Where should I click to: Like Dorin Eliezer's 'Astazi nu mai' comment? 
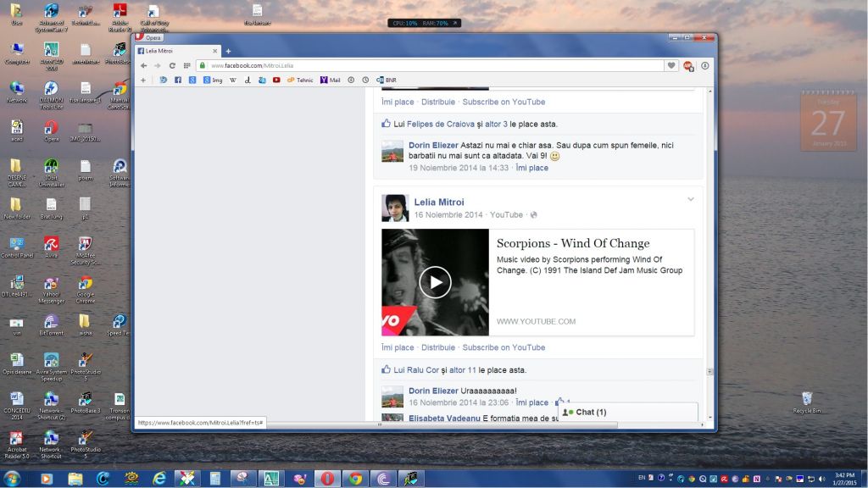(532, 168)
